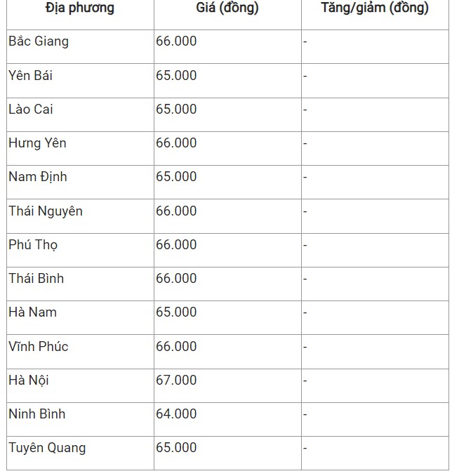Click the Tuyên Quang 65.000 price cell
The width and height of the screenshot is (452, 476).
tap(176, 448)
